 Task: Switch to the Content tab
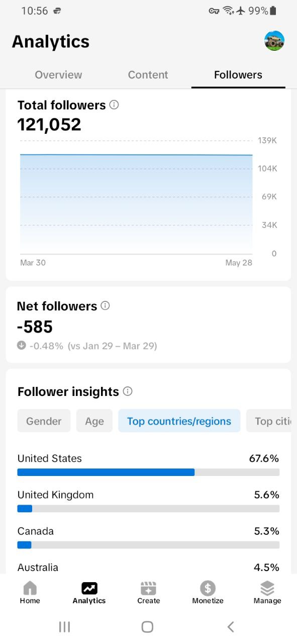tap(148, 74)
